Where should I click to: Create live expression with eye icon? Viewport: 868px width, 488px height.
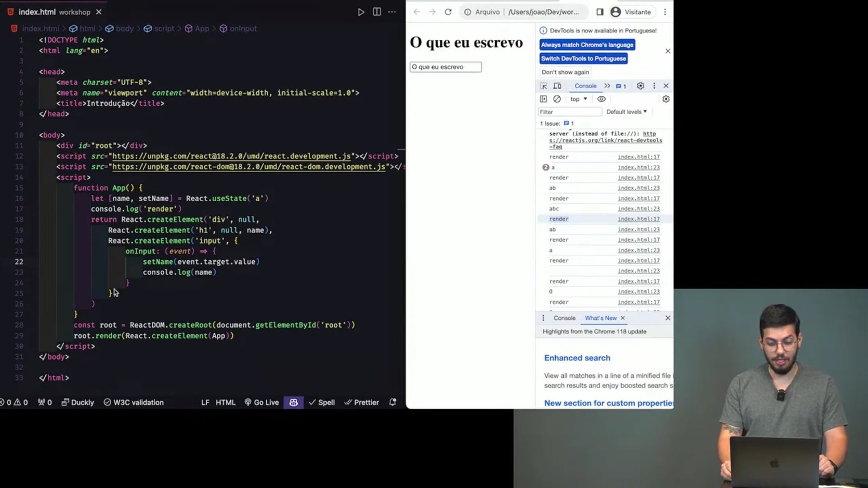click(601, 99)
